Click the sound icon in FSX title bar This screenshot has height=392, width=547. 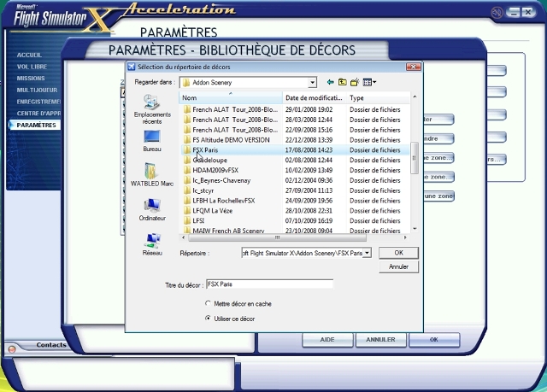click(x=497, y=13)
